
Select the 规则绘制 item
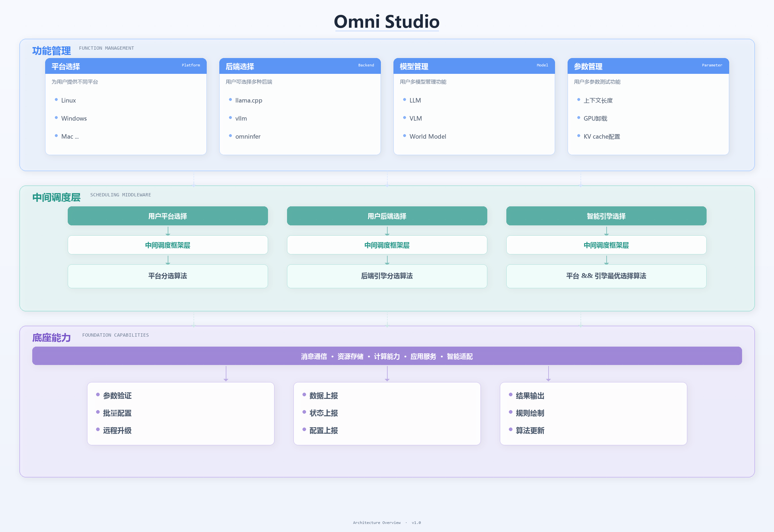[530, 413]
